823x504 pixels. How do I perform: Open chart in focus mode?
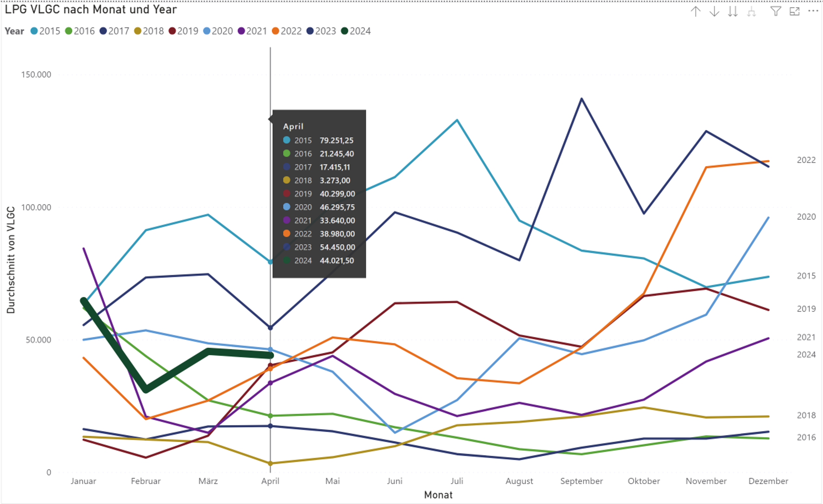click(794, 11)
